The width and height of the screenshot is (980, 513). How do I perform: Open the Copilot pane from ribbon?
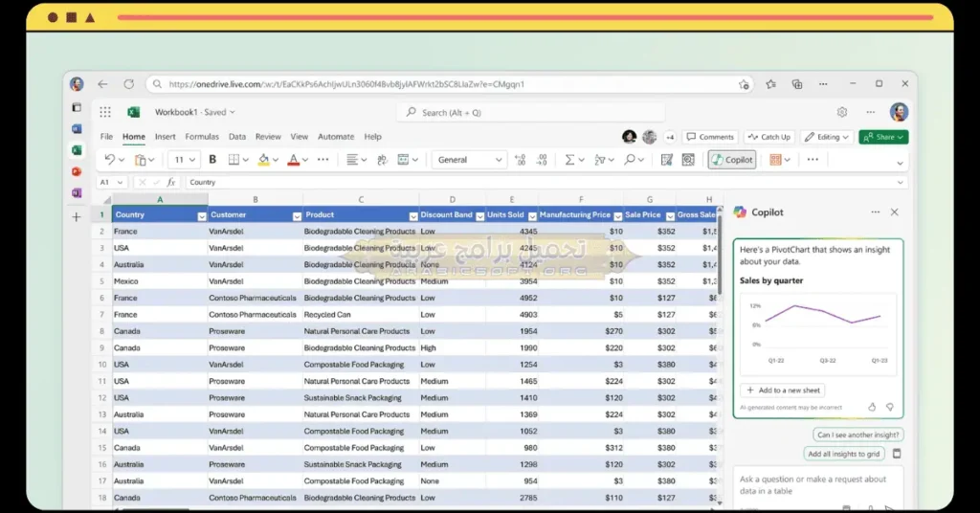(x=732, y=160)
